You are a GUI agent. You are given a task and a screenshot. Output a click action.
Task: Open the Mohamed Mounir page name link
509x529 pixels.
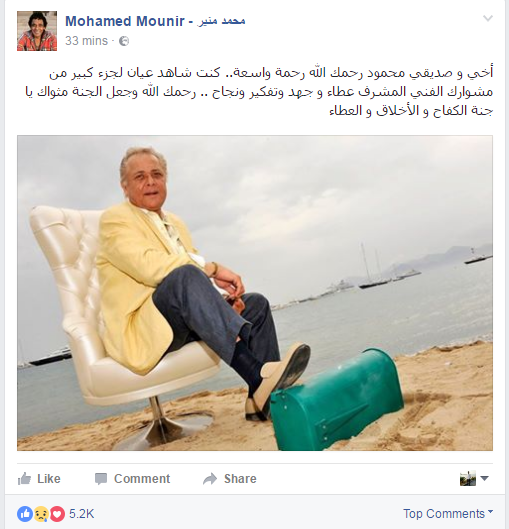click(155, 21)
